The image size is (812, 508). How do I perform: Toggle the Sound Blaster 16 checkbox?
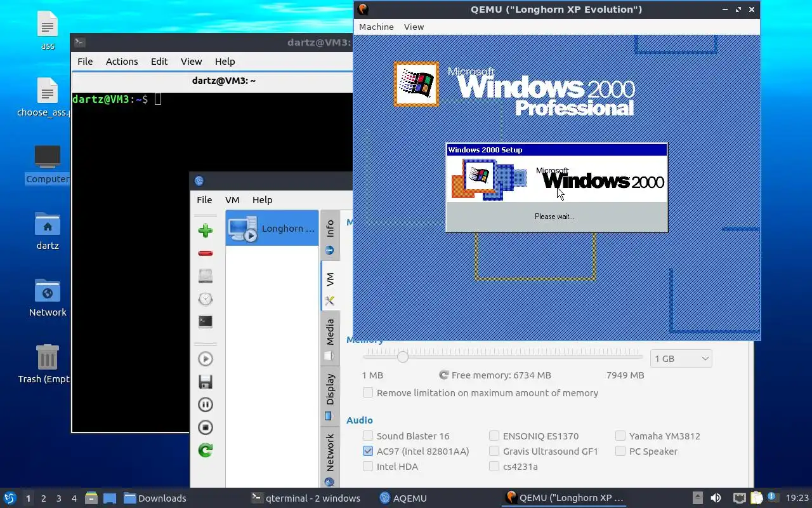click(368, 436)
